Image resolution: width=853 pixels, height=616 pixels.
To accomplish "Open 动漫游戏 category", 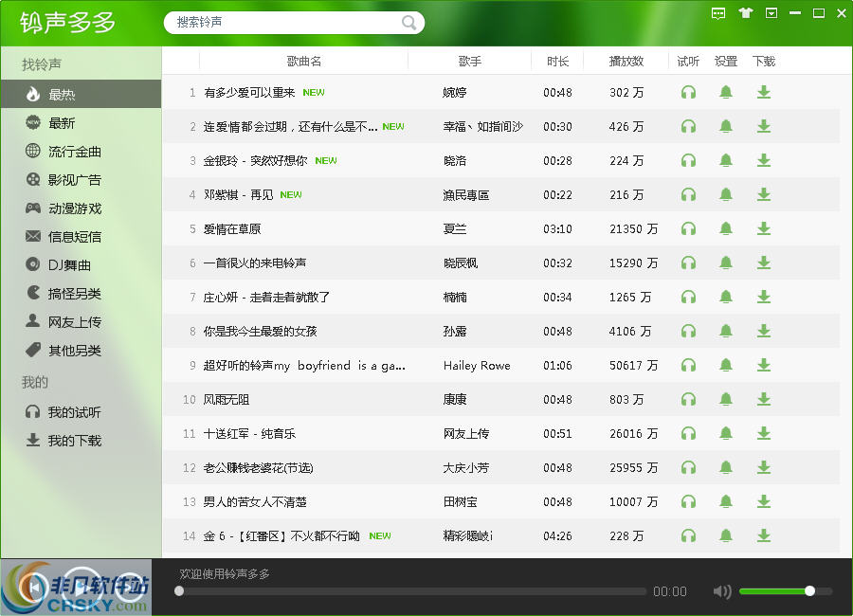I will pos(82,208).
